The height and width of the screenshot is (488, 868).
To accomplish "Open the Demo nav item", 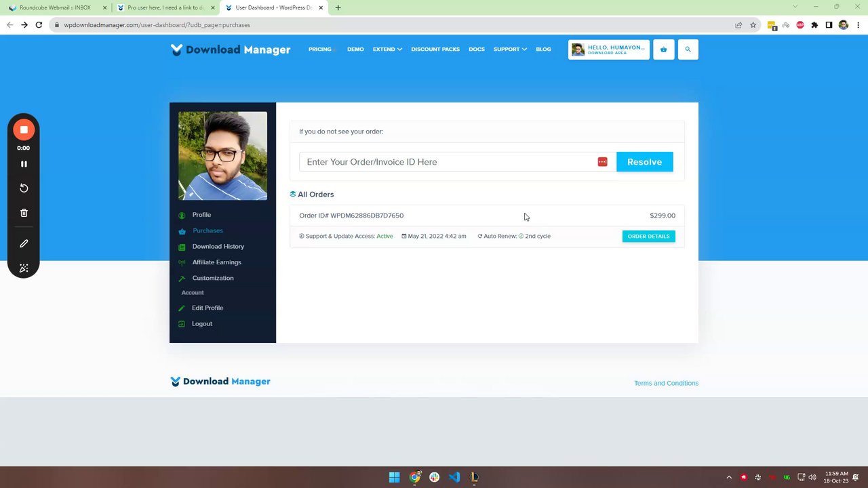I will point(355,49).
